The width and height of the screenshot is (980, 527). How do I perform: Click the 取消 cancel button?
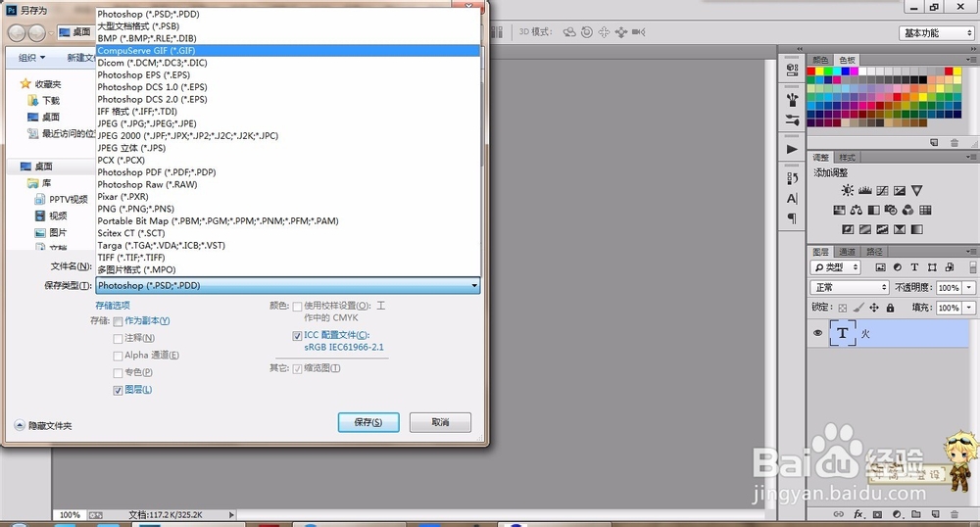(440, 422)
